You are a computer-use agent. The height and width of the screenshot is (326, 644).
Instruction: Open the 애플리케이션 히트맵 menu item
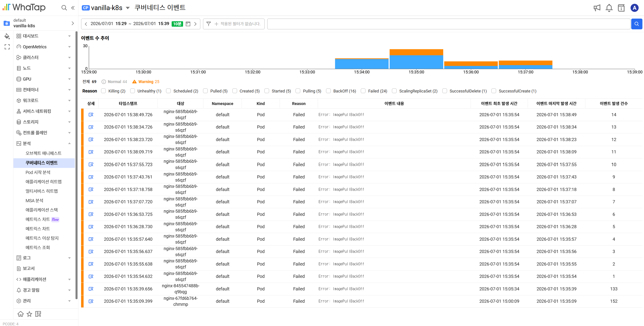click(43, 182)
